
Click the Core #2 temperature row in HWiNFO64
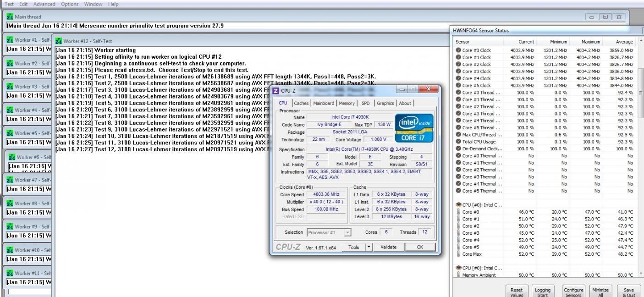(545, 226)
